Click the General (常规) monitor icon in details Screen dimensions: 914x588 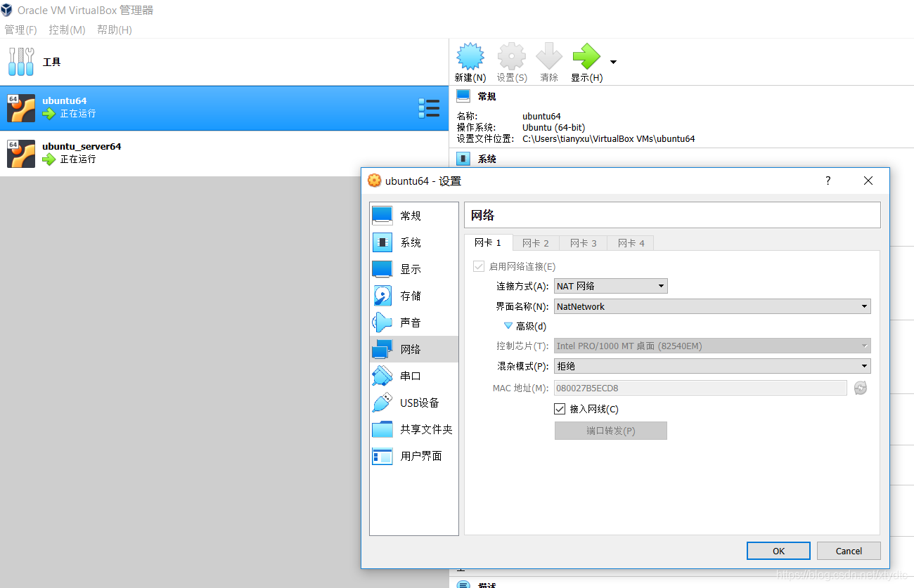tap(463, 96)
